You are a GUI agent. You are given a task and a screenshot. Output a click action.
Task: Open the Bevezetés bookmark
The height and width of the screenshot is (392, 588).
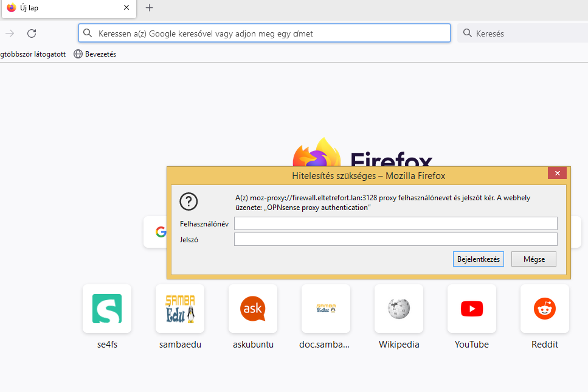(95, 54)
